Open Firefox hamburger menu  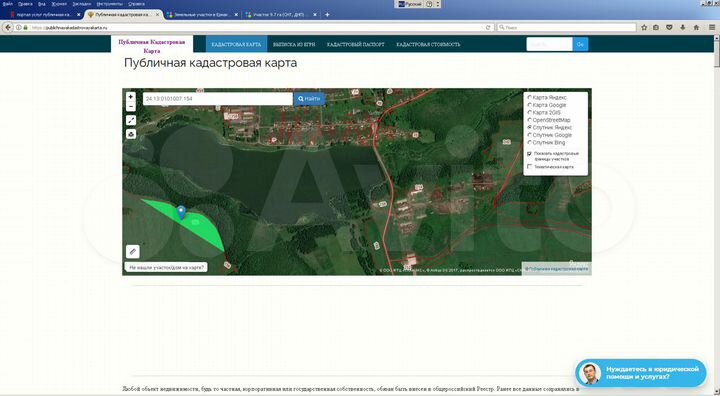[x=712, y=28]
